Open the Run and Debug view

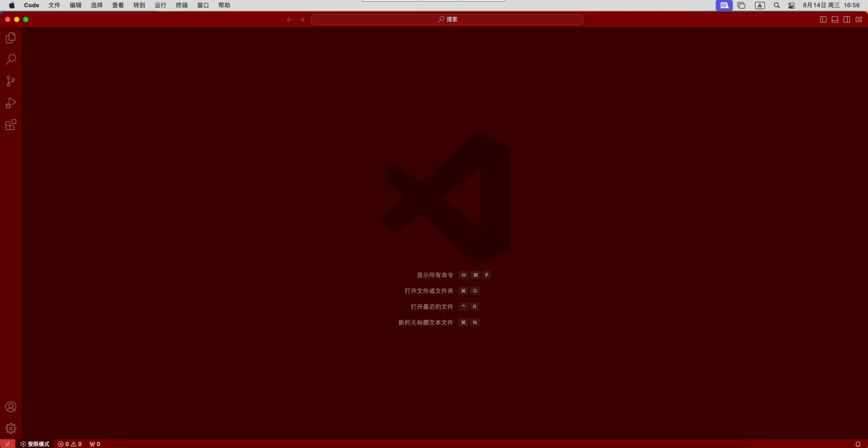pos(11,103)
